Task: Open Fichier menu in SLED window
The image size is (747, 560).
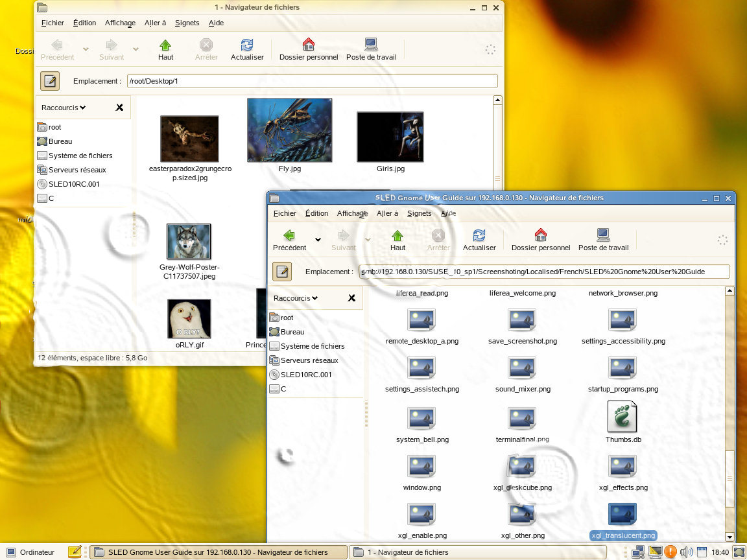Action: (285, 213)
